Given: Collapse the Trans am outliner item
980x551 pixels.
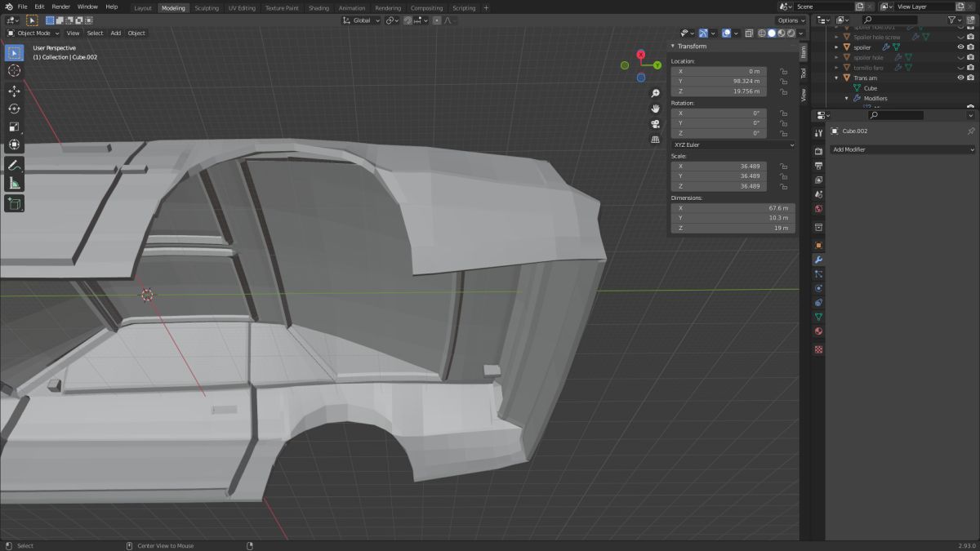Looking at the screenshot, I should (x=836, y=78).
